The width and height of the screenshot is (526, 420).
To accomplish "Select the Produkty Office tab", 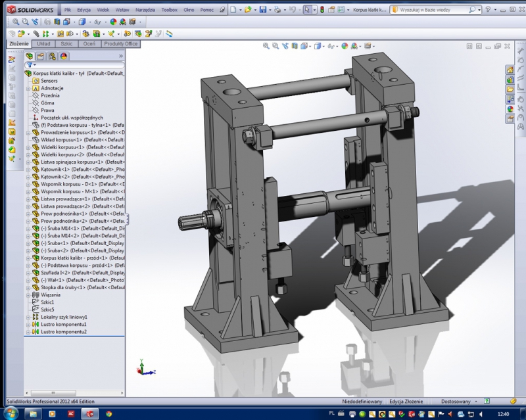I will click(121, 43).
